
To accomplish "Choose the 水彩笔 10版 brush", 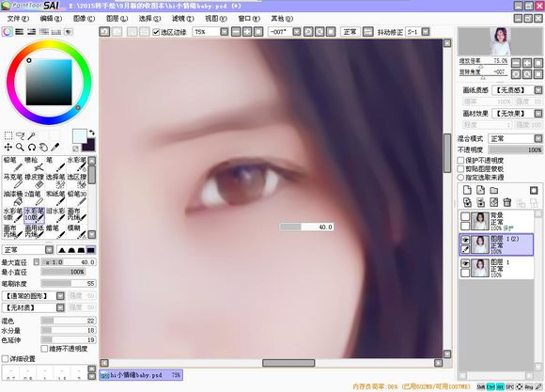I will click(x=34, y=215).
